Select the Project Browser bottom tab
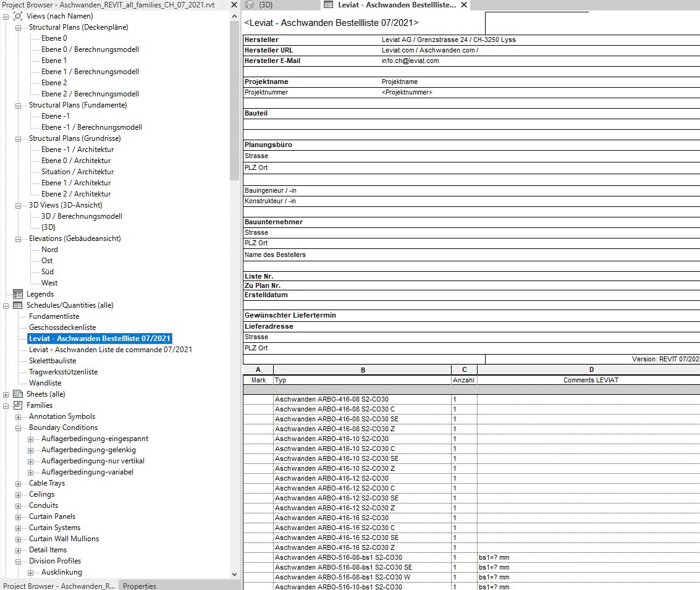This screenshot has height=590, width=700. point(59,586)
